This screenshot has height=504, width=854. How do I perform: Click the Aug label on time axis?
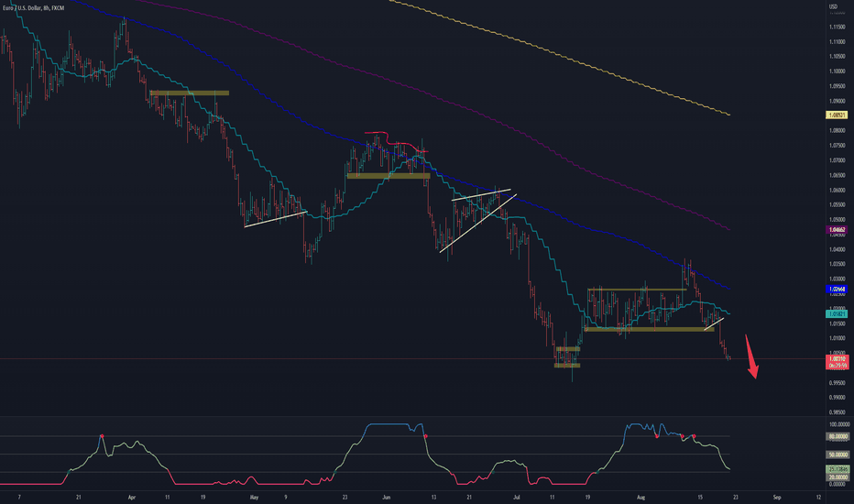[x=641, y=497]
